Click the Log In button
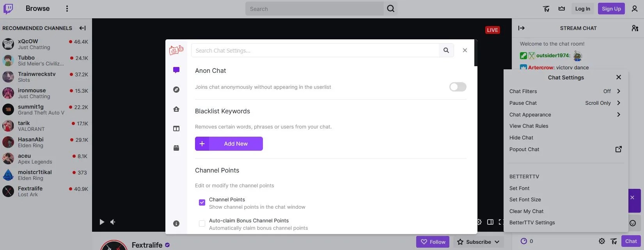This screenshot has width=644, height=250. pos(582,9)
